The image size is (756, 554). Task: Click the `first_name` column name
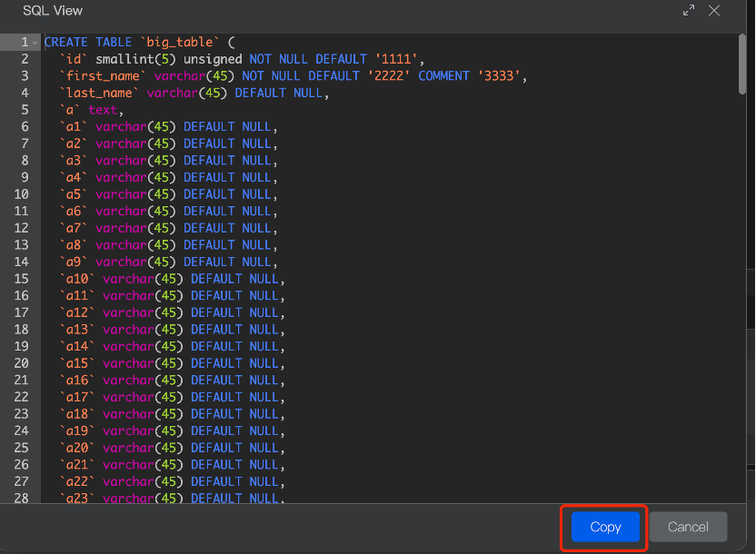(103, 76)
